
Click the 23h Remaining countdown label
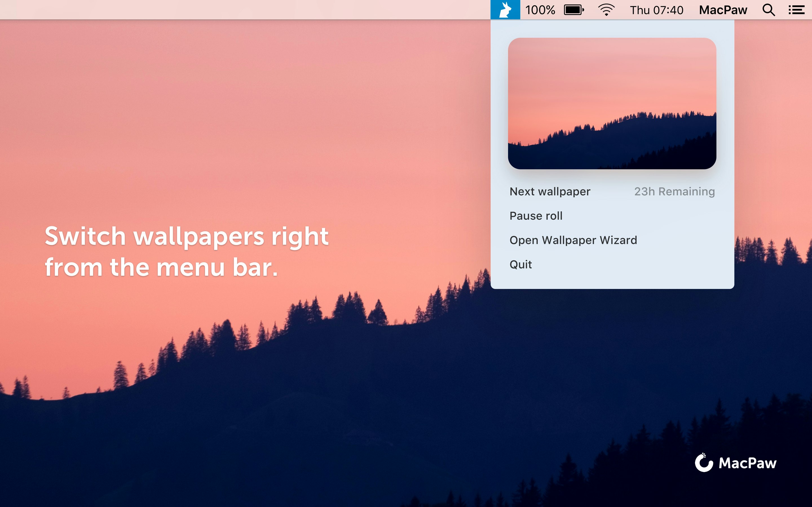(x=674, y=191)
